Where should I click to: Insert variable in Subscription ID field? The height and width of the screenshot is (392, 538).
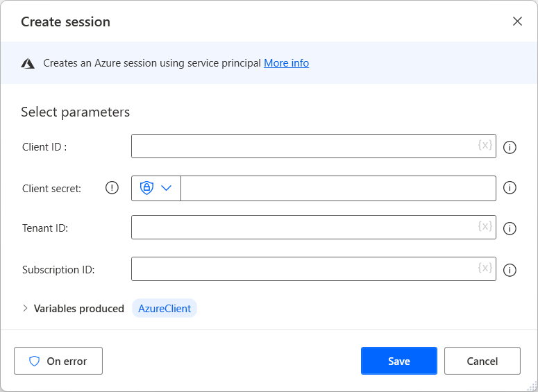485,268
